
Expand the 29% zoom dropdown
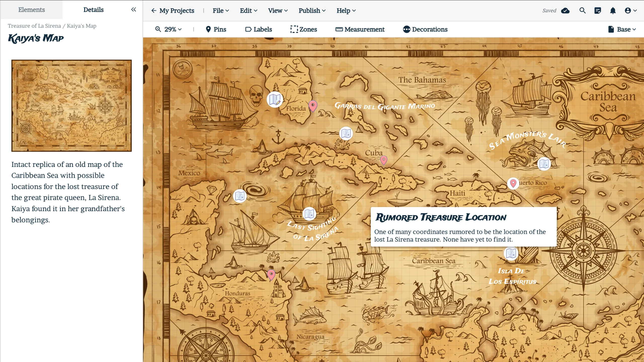pos(168,29)
